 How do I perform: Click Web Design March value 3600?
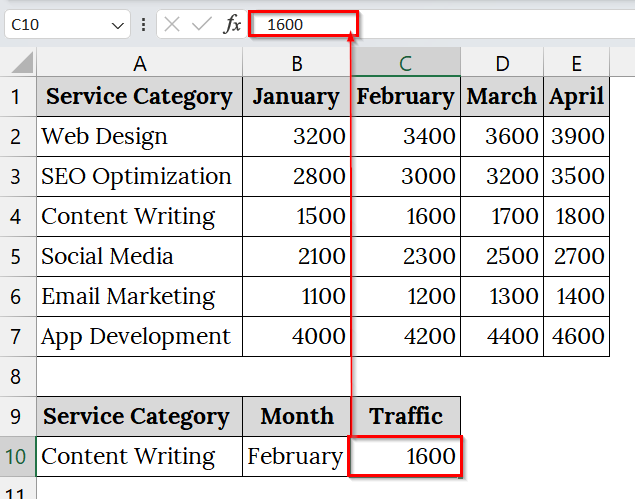502,136
